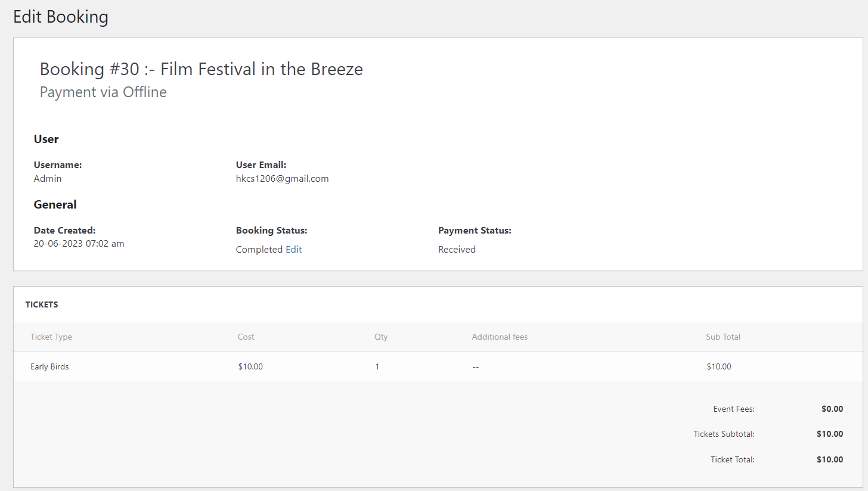Click the date created value 20-06-2023

tap(79, 244)
